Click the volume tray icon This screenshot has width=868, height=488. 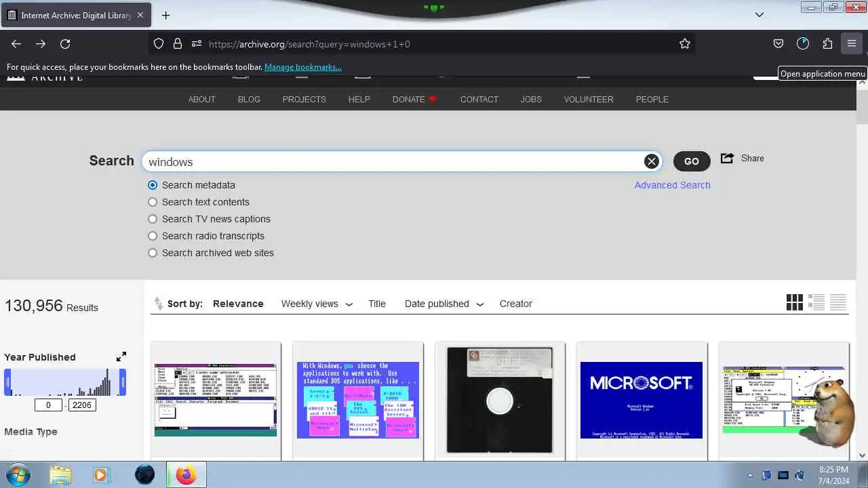tap(800, 475)
